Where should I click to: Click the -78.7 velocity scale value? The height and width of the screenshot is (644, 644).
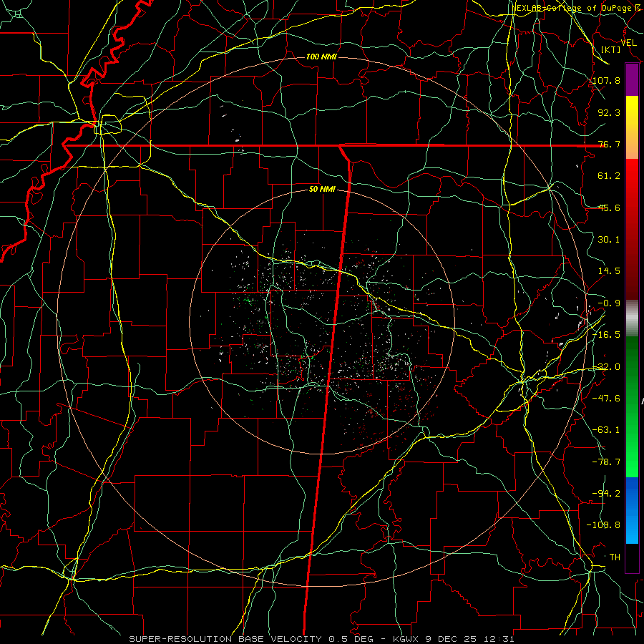pos(607,462)
